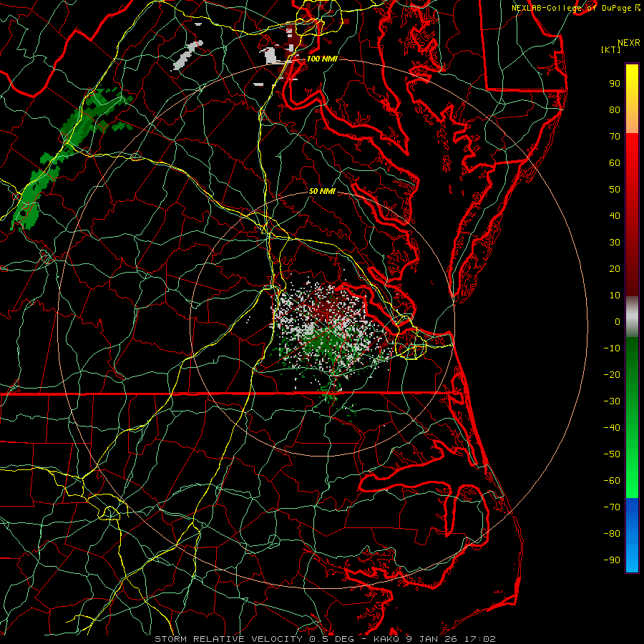Screen dimensions: 644x644
Task: Click the 40 value on the velocity scale
Action: click(615, 216)
